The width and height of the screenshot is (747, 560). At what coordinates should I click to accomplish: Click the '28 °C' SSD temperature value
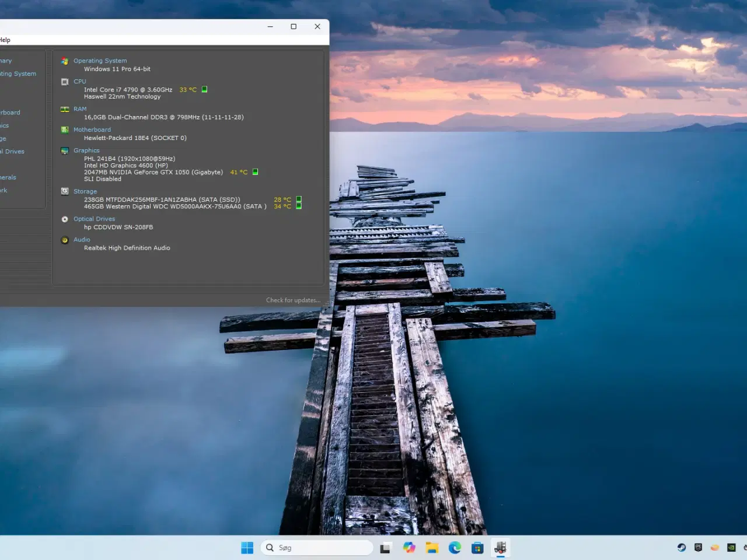[x=282, y=199]
